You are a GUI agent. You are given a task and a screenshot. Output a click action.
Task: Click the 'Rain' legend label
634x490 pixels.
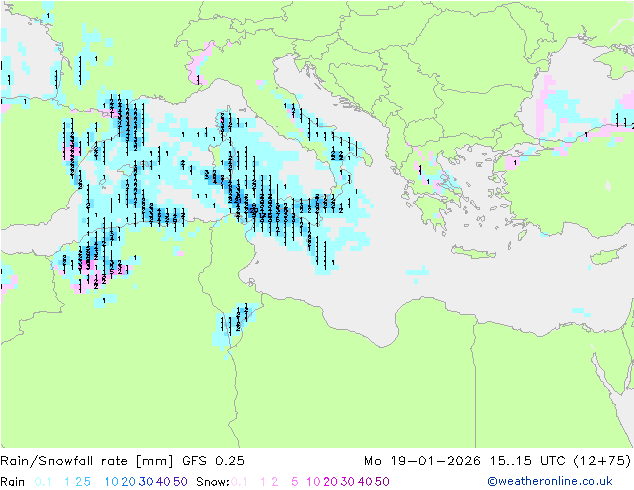tap(13, 482)
